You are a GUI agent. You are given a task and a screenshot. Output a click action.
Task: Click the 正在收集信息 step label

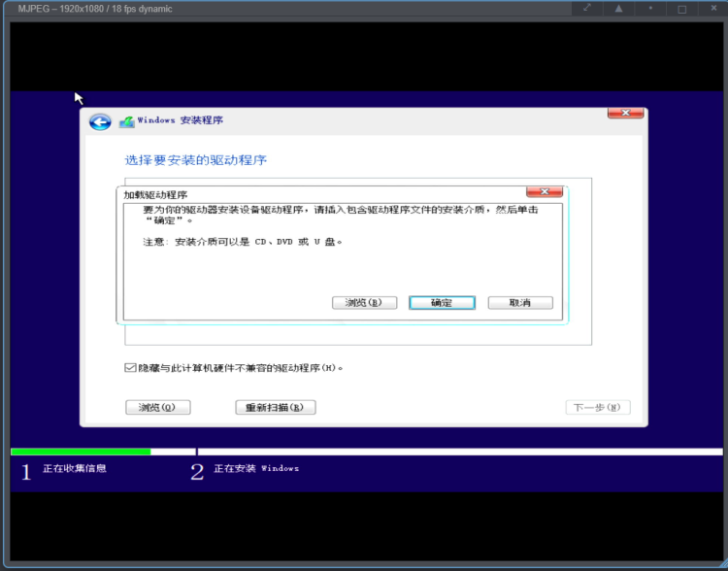[75, 468]
